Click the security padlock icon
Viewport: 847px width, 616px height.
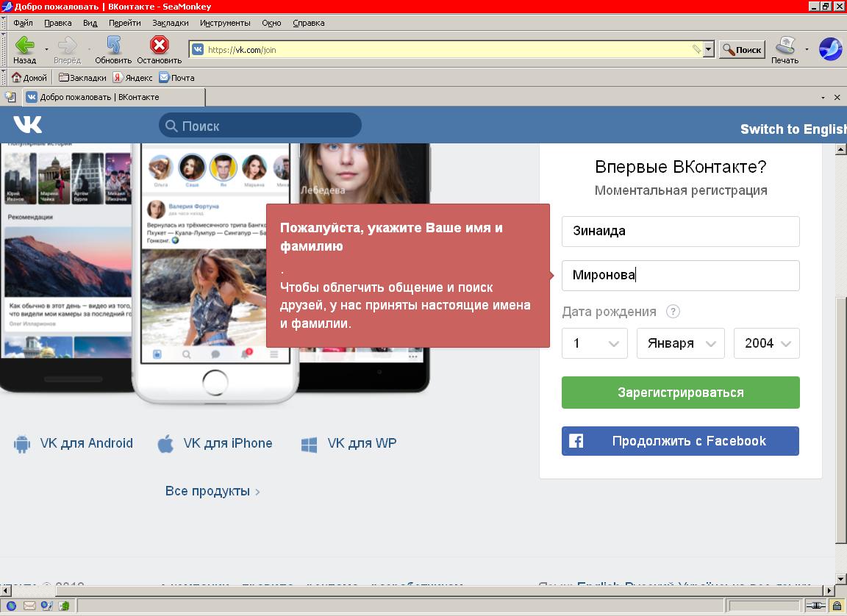pos(837,606)
